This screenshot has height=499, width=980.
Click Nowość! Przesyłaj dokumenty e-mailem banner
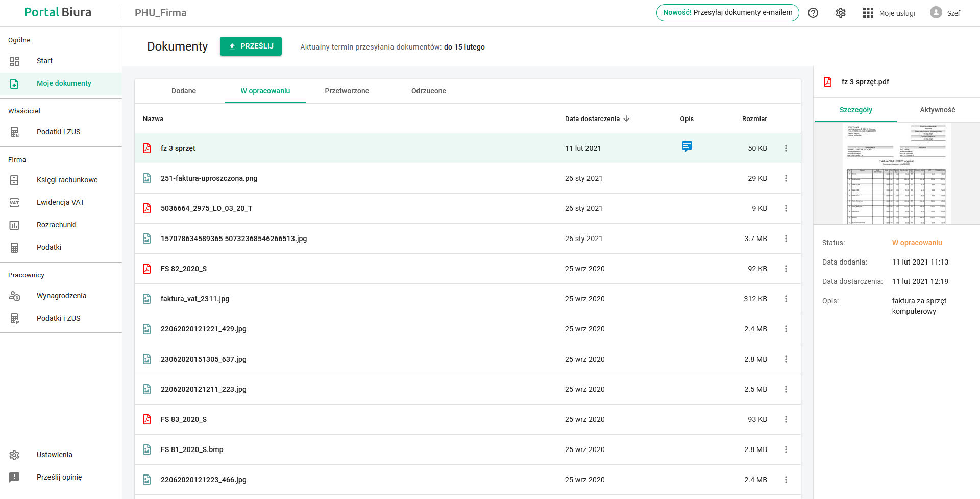pyautogui.click(x=727, y=13)
